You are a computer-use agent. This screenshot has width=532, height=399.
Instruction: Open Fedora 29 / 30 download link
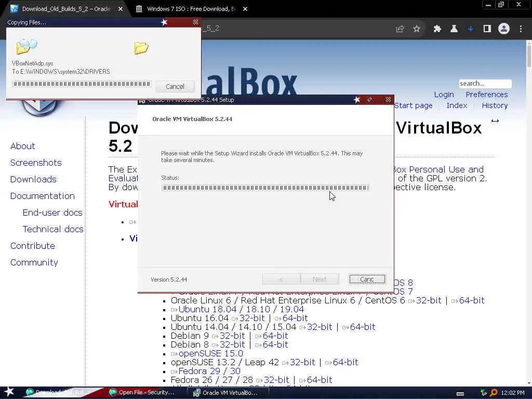coord(209,371)
